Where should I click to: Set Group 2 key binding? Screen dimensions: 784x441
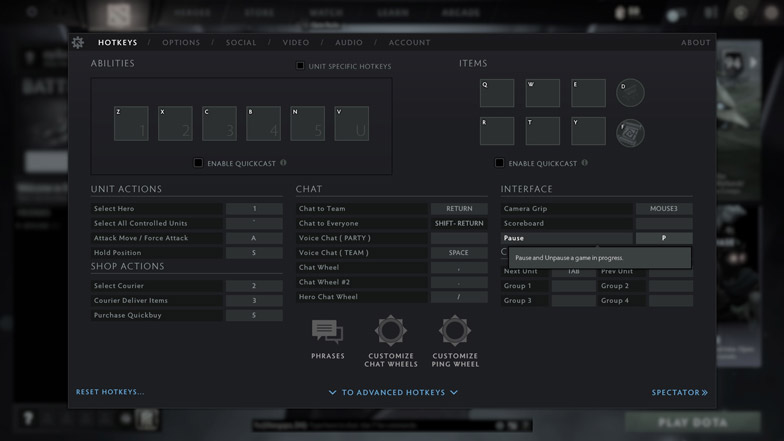tap(671, 286)
